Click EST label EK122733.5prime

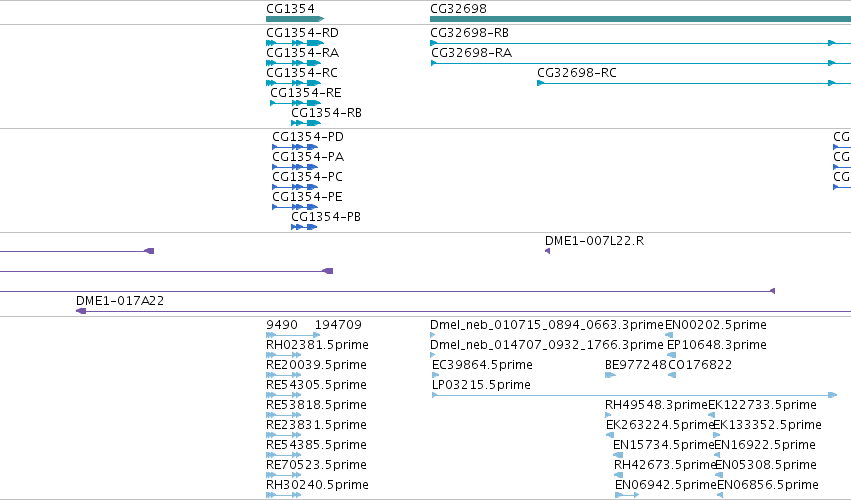pyautogui.click(x=762, y=405)
